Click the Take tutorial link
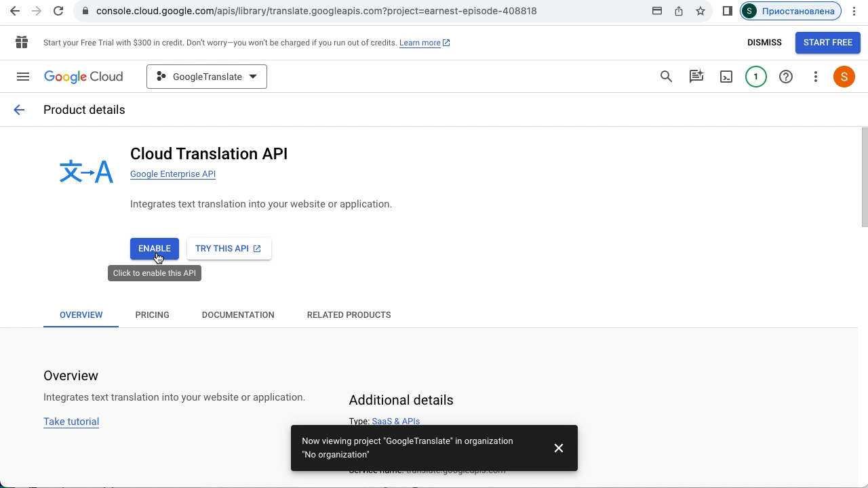868x488 pixels. pyautogui.click(x=71, y=422)
